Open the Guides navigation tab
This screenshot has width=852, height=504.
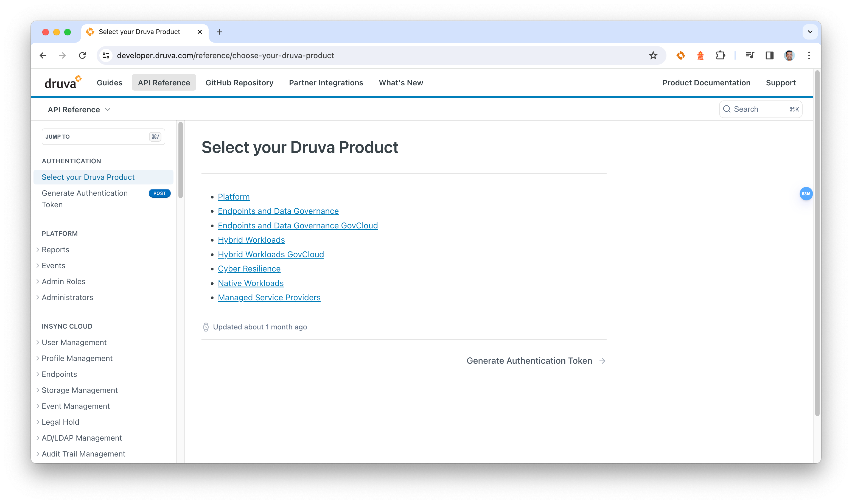pyautogui.click(x=109, y=83)
